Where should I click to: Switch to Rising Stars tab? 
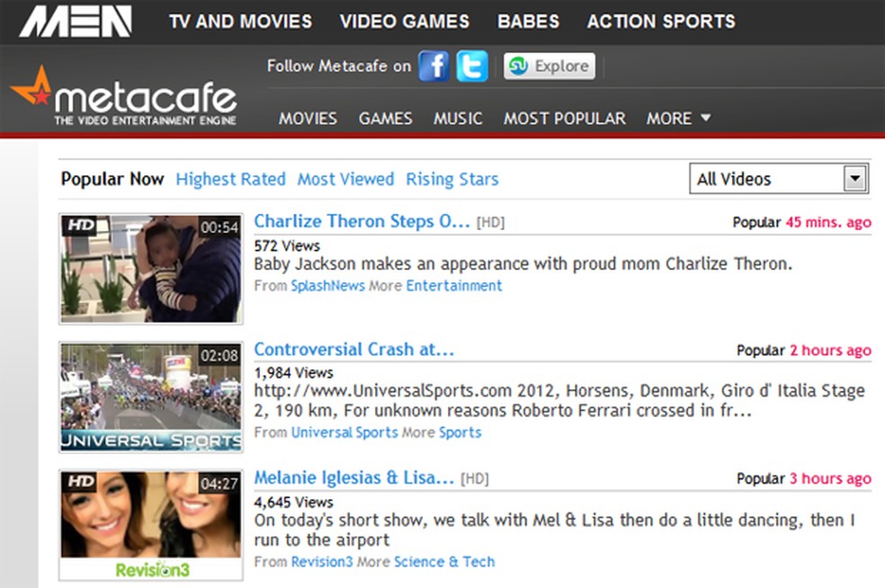pyautogui.click(x=452, y=180)
